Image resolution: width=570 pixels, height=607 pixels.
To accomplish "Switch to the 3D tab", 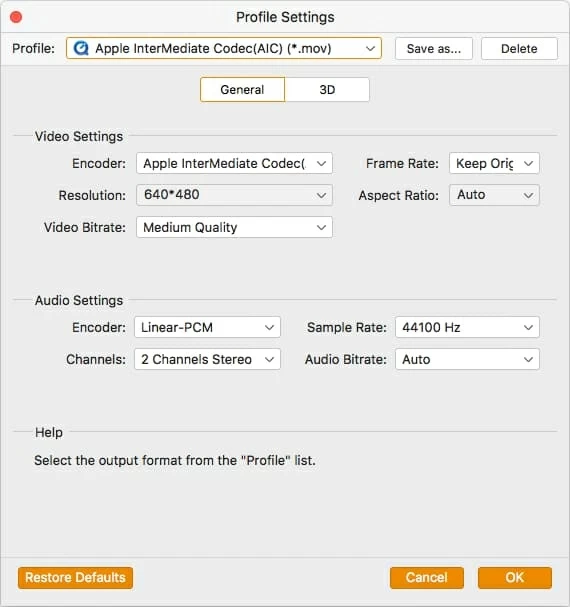I will [327, 90].
